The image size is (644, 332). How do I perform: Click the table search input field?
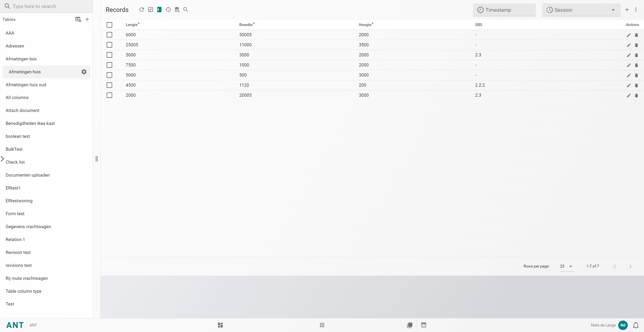click(47, 6)
